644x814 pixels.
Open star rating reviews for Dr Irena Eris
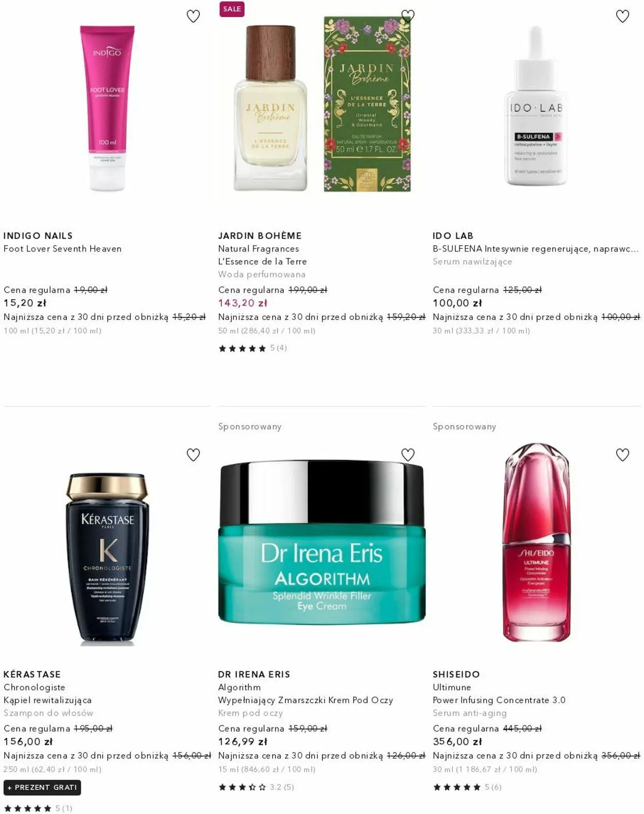coord(256,787)
